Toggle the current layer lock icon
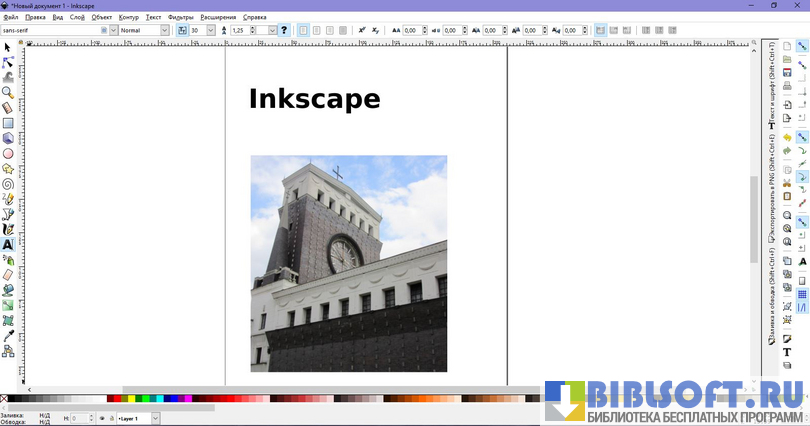The image size is (810, 426). point(110,418)
